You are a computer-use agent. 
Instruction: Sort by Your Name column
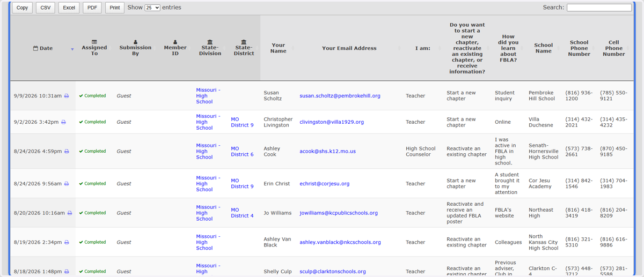coord(278,48)
